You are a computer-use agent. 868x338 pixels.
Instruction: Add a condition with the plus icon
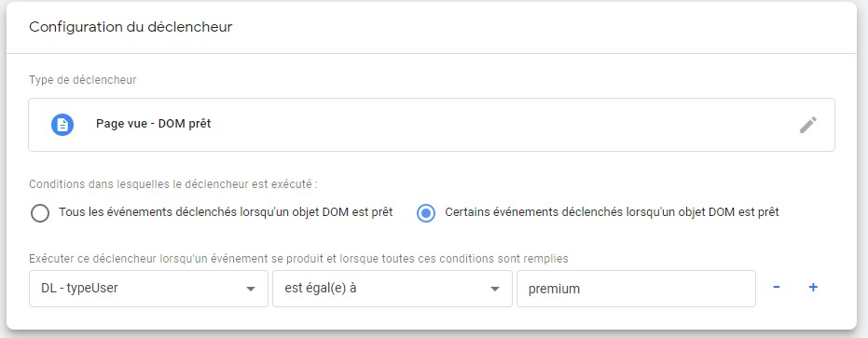pyautogui.click(x=813, y=287)
